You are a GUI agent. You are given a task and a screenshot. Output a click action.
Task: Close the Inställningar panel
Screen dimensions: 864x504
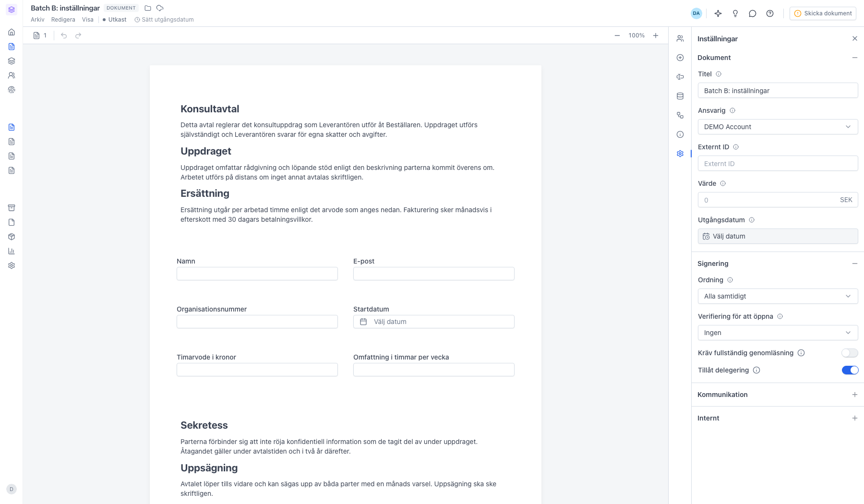point(855,38)
